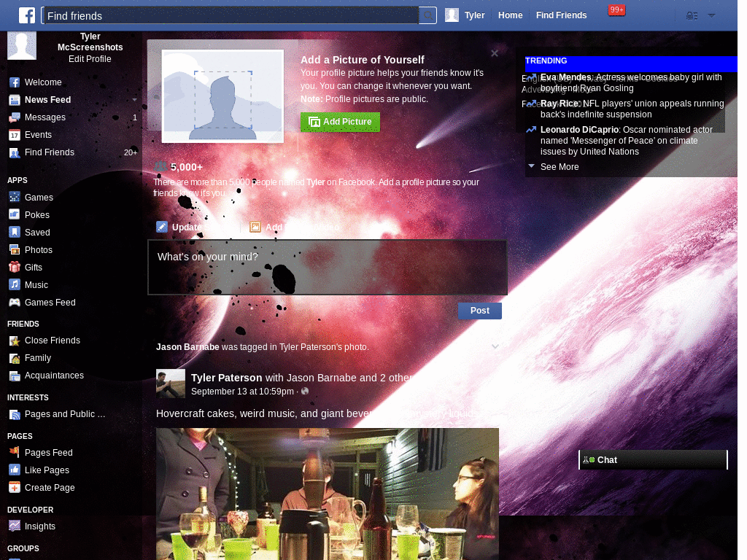Open the Insights chart icon
Viewport: 747px width, 560px height.
[x=15, y=526]
